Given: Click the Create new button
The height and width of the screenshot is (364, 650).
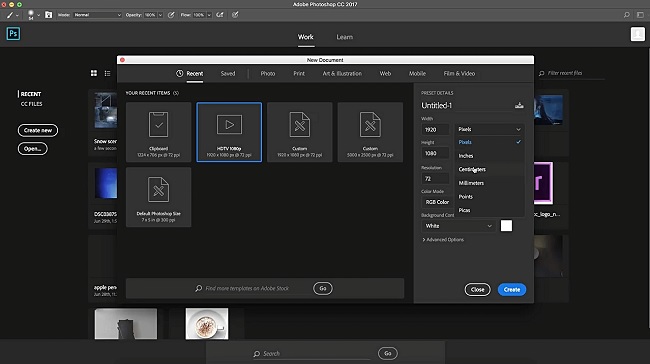Looking at the screenshot, I should coord(38,130).
